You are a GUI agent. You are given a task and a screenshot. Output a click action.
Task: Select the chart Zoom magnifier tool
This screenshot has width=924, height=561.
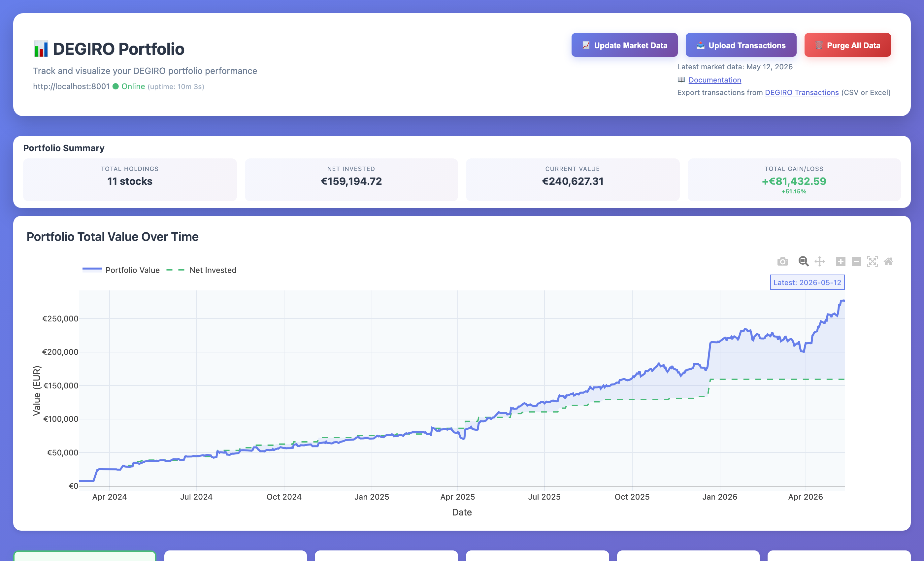point(803,261)
